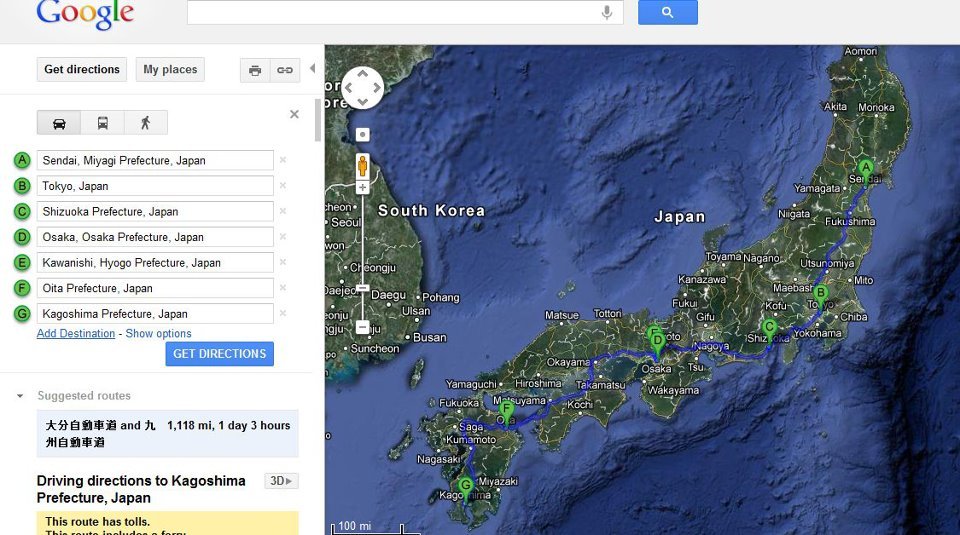Viewport: 960px width, 535px height.
Task: Click map pin G at Kagoshima
Action: 466,488
